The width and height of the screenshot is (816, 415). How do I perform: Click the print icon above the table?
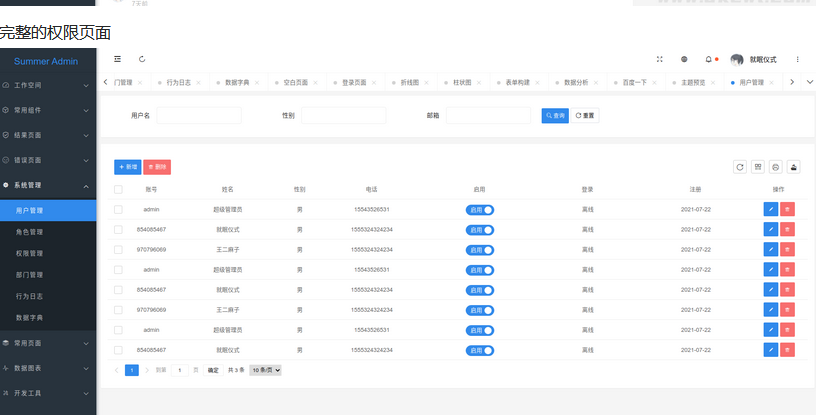pyautogui.click(x=775, y=167)
